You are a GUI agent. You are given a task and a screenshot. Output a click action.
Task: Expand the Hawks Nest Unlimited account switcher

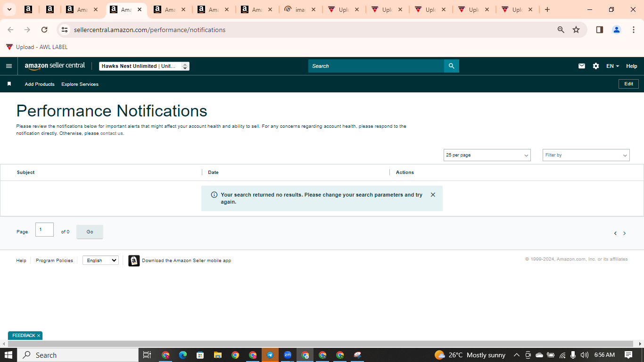(144, 66)
